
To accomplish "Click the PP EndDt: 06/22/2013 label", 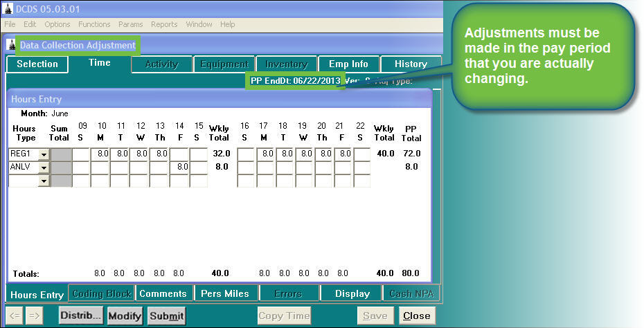I will pyautogui.click(x=295, y=81).
